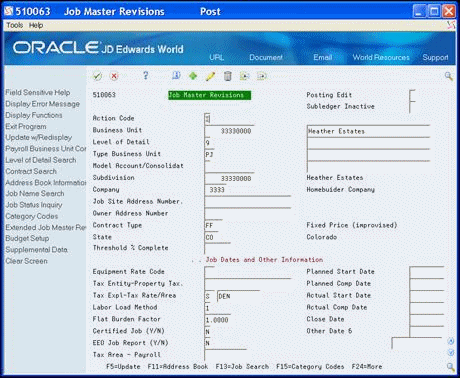Image resolution: width=460 pixels, height=378 pixels.
Task: Click the Job Site Address Number field
Action: 248,202
